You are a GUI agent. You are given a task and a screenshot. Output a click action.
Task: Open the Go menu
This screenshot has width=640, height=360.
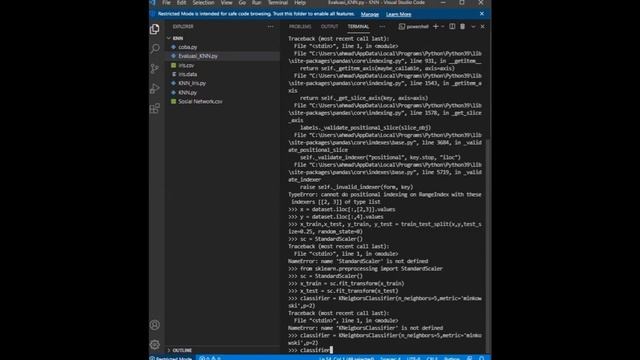(242, 2)
